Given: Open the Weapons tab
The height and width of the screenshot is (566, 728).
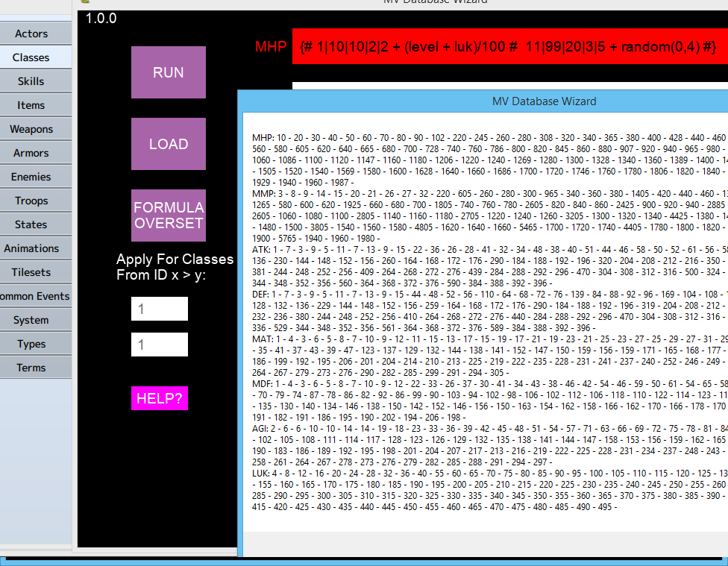Looking at the screenshot, I should pyautogui.click(x=30, y=128).
